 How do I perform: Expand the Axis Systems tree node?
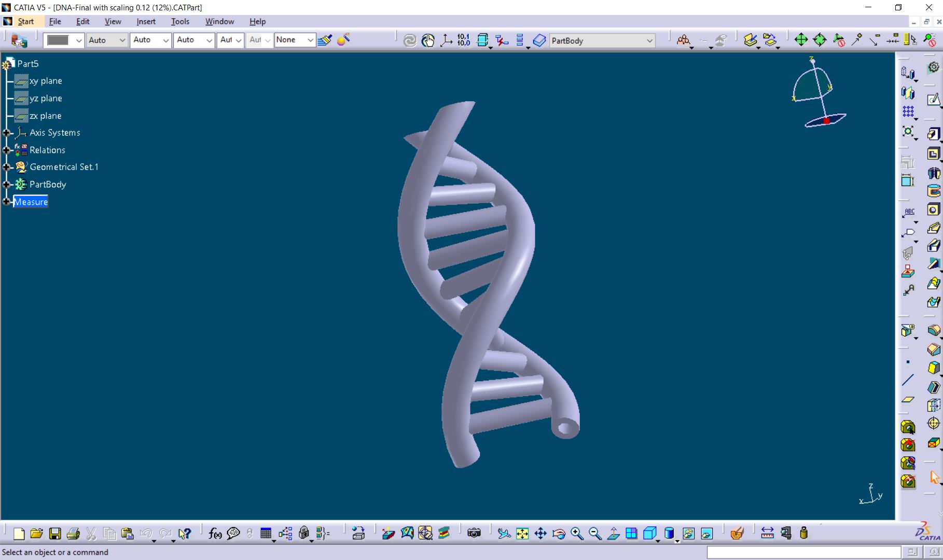(6, 133)
